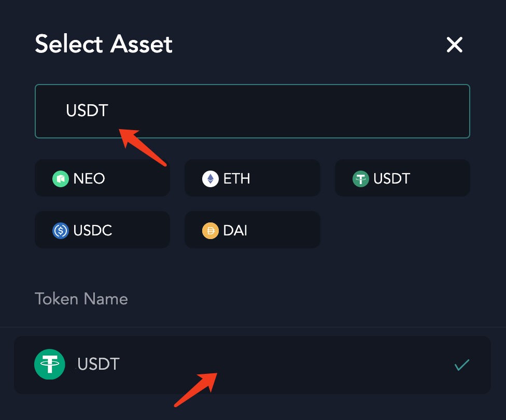506x420 pixels.
Task: Select the NEO quick asset chip
Action: click(x=102, y=178)
